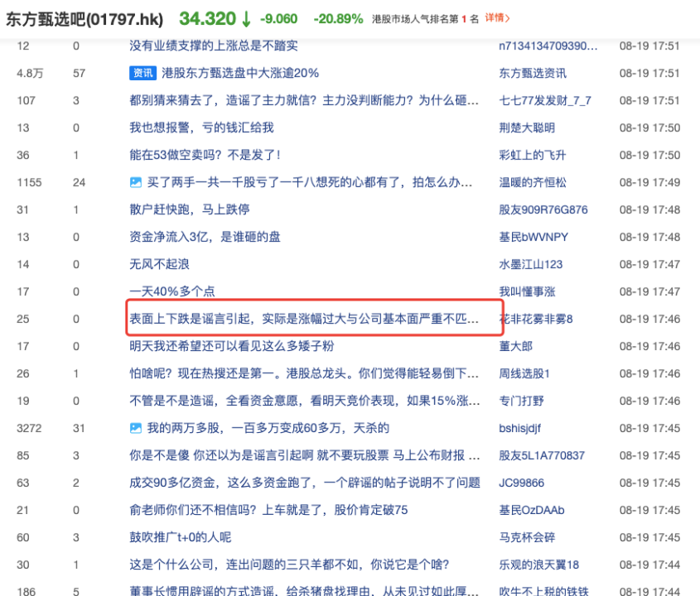Viewport: 700px width, 596px height.
Task: Click the blue 资讯 tag
Action: [142, 73]
